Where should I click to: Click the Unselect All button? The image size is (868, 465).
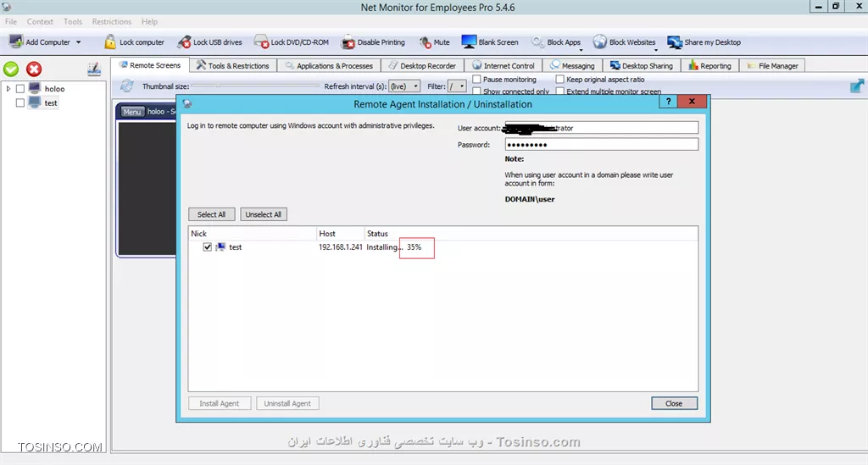(264, 214)
